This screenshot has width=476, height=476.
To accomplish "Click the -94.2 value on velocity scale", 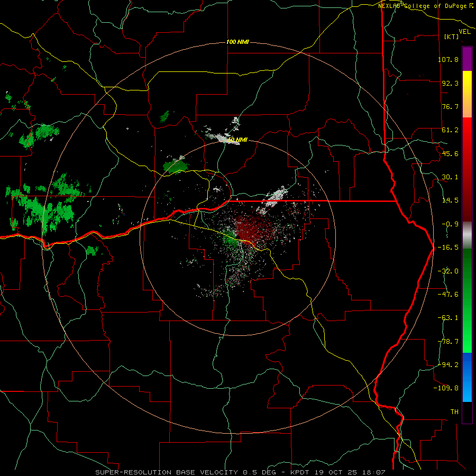I will tap(448, 364).
